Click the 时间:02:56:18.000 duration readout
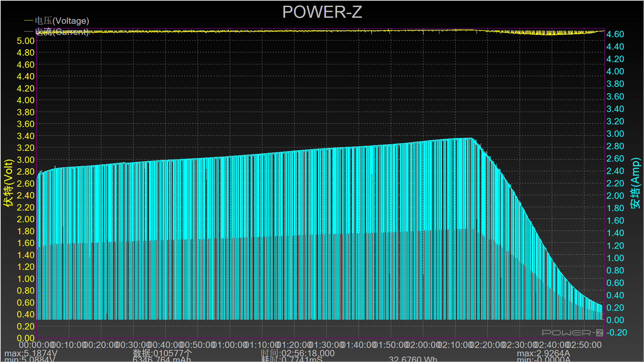Screen dimensions: 644x362 pyautogui.click(x=298, y=353)
